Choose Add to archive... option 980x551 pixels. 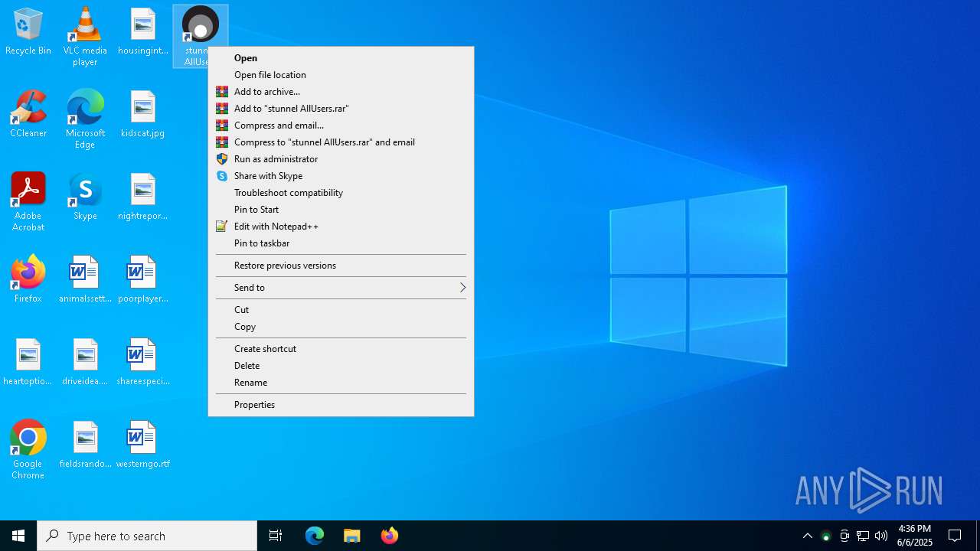click(341, 92)
